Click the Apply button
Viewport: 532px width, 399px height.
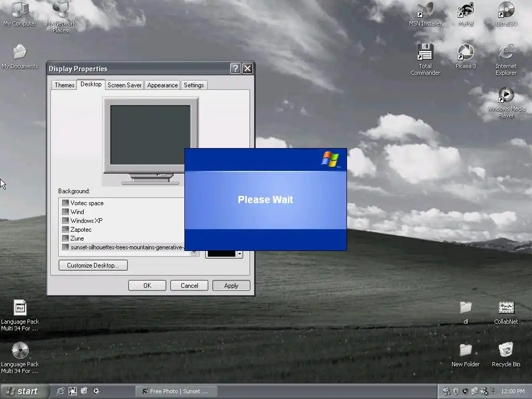[x=231, y=285]
